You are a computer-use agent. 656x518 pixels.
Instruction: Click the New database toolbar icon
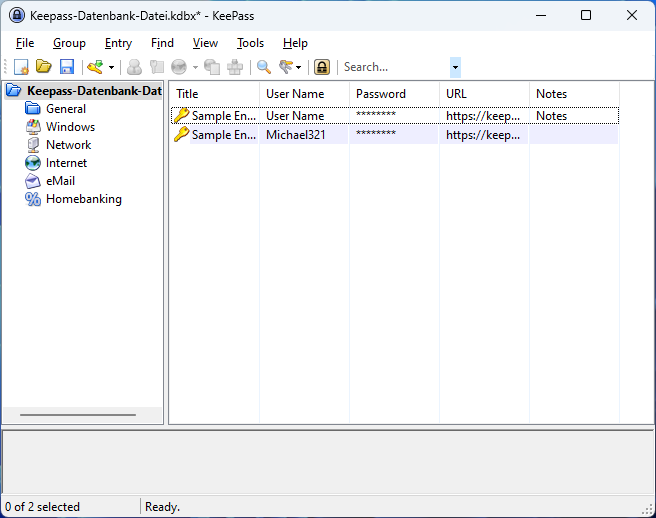[x=21, y=67]
